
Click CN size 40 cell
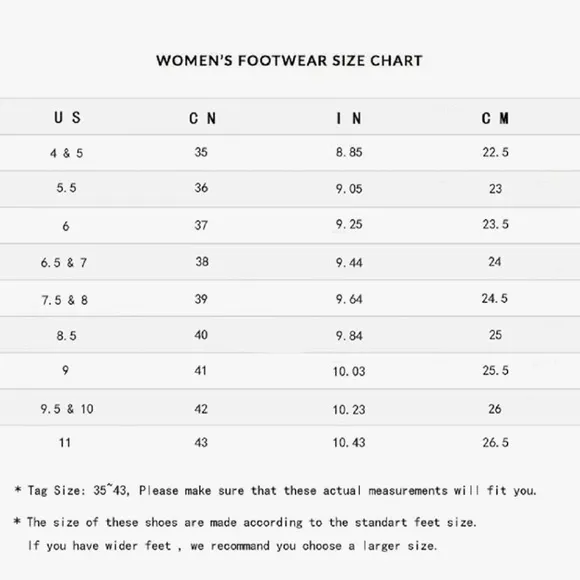[201, 335]
